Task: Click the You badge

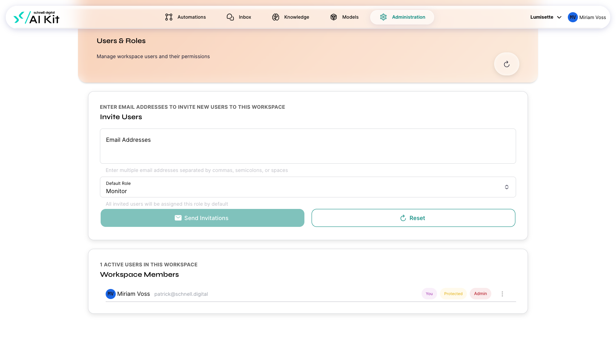Action: (x=429, y=294)
